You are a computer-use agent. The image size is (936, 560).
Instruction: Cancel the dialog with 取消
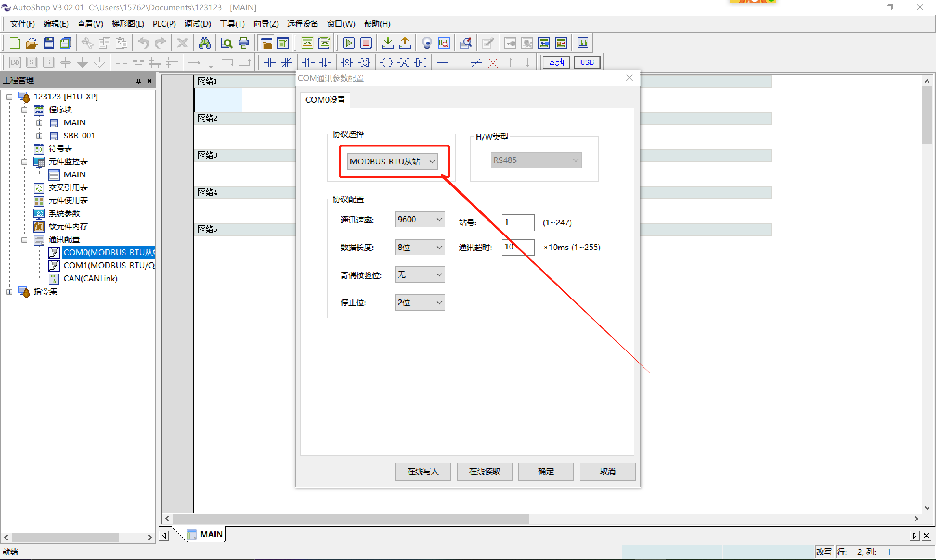pyautogui.click(x=607, y=471)
